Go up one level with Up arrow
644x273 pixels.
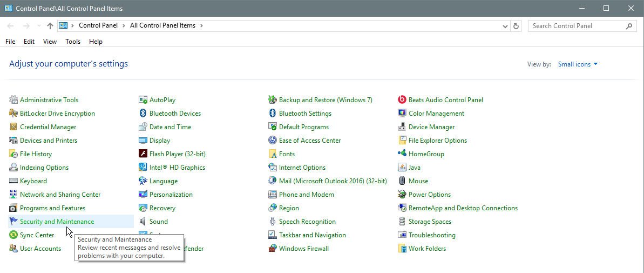click(50, 26)
